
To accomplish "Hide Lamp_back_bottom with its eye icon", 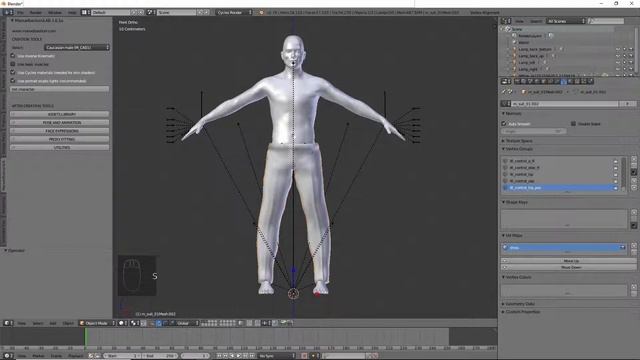I will coord(618,49).
